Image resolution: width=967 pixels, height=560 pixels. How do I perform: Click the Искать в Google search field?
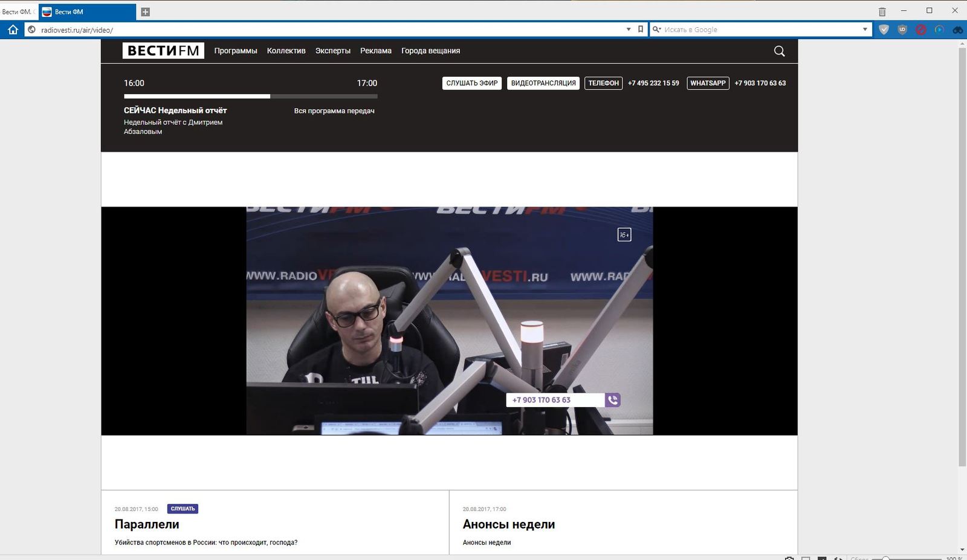762,29
